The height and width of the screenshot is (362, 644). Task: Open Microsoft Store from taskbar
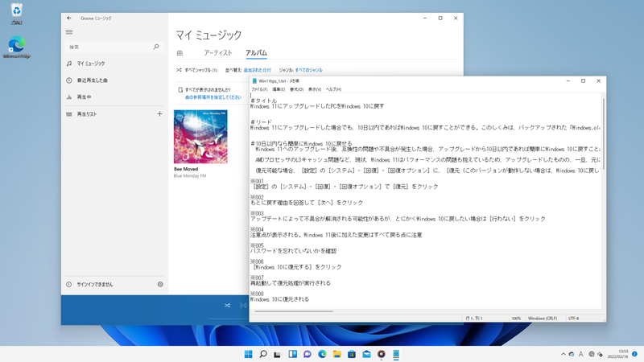pos(352,354)
